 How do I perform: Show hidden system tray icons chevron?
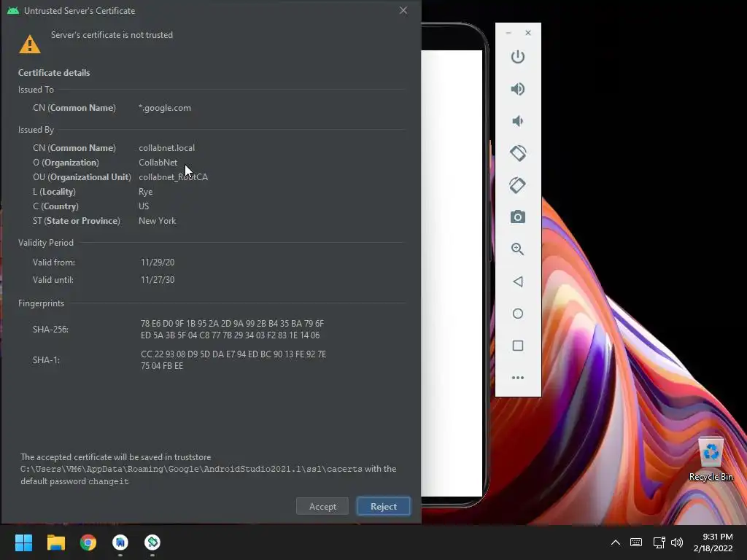[616, 542]
